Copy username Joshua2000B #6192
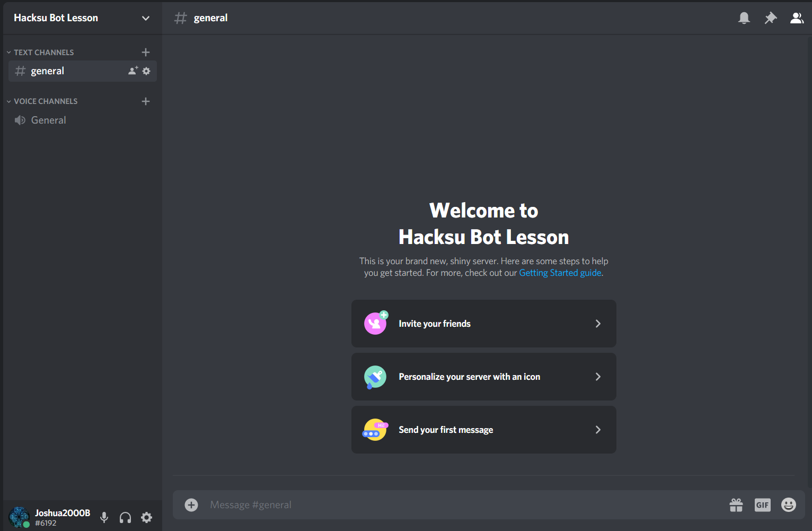Image resolution: width=812 pixels, height=531 pixels. point(63,517)
